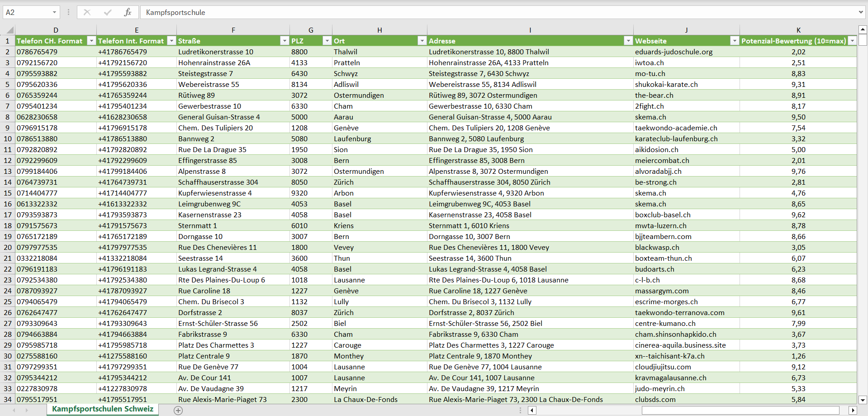Click cell taekwondo-academie.ch
Viewport: 868px width, 416px height.
pyautogui.click(x=687, y=128)
